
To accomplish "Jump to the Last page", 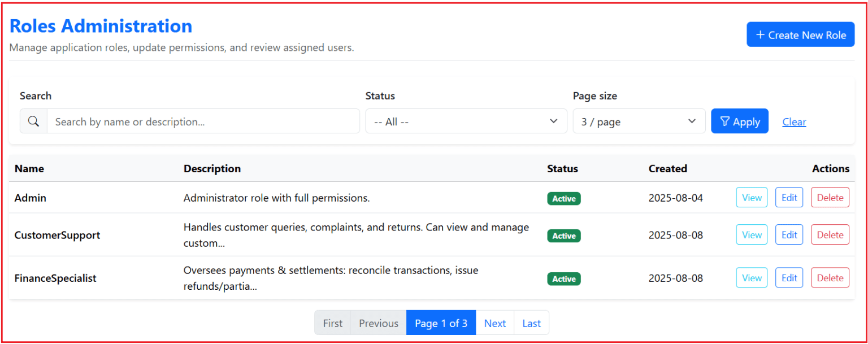I will click(x=531, y=323).
